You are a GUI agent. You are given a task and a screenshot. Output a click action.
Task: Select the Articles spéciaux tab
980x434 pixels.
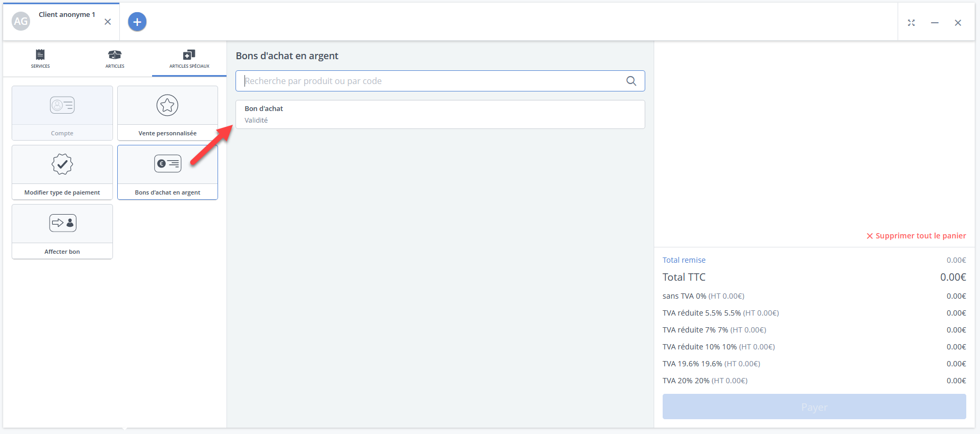click(189, 59)
